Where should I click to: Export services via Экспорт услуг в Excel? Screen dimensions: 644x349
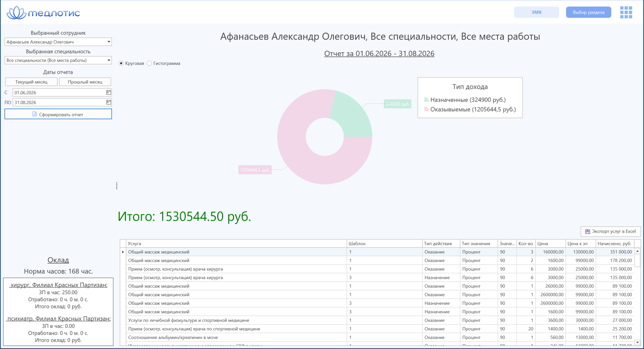tap(611, 231)
